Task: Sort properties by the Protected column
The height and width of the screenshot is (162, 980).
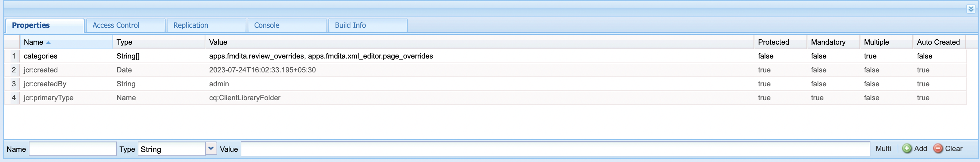Action: coord(773,42)
